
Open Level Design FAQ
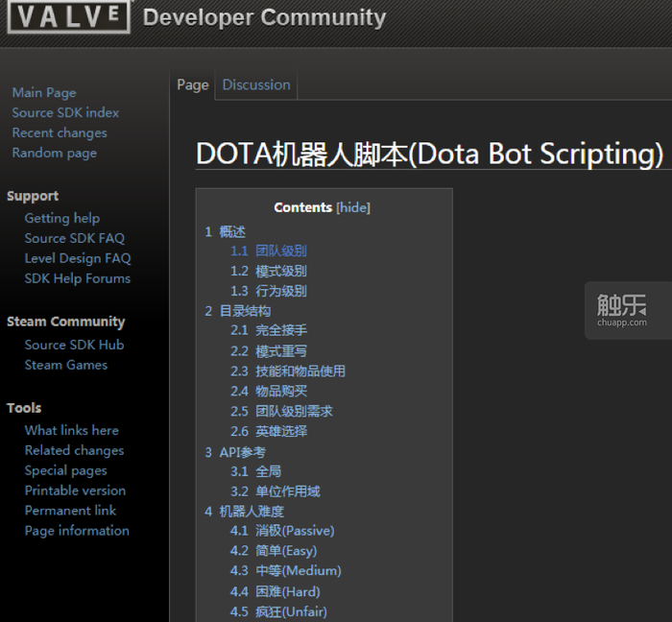pos(78,258)
